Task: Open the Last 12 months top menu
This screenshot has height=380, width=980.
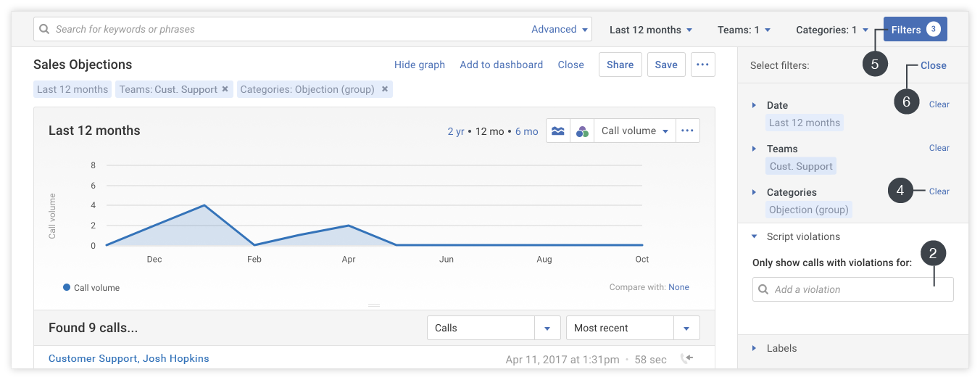Action: coord(650,30)
